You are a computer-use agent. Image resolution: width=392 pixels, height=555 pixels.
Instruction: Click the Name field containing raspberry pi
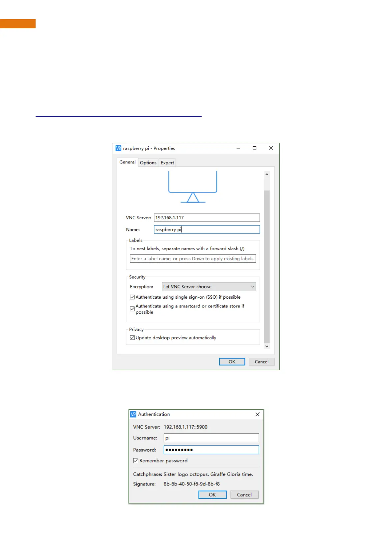(x=207, y=229)
